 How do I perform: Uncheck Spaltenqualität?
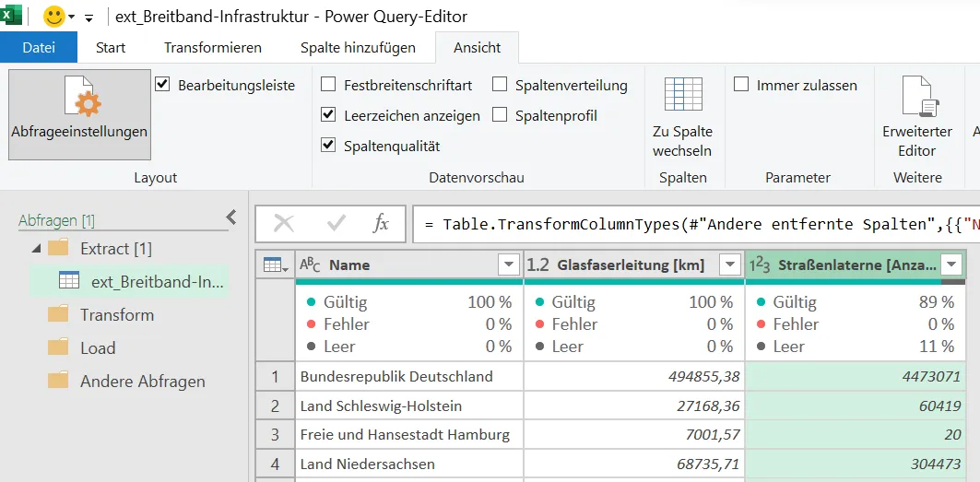[x=328, y=145]
